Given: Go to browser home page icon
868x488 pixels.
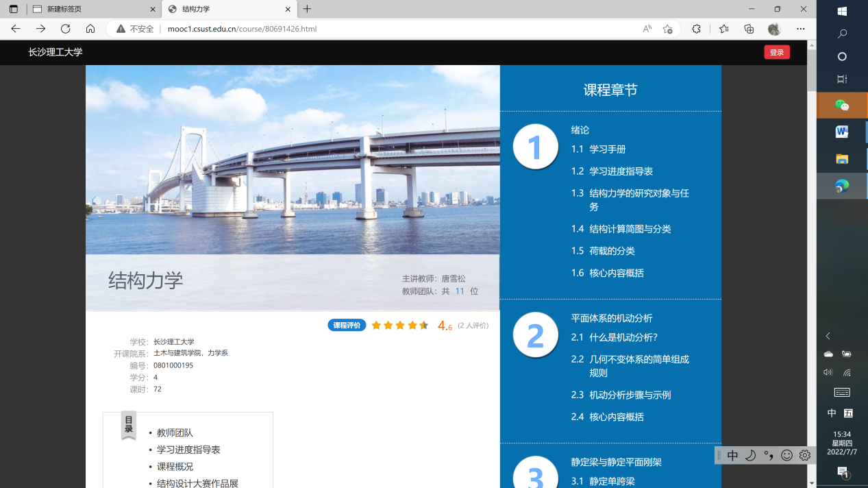Looking at the screenshot, I should (90, 29).
